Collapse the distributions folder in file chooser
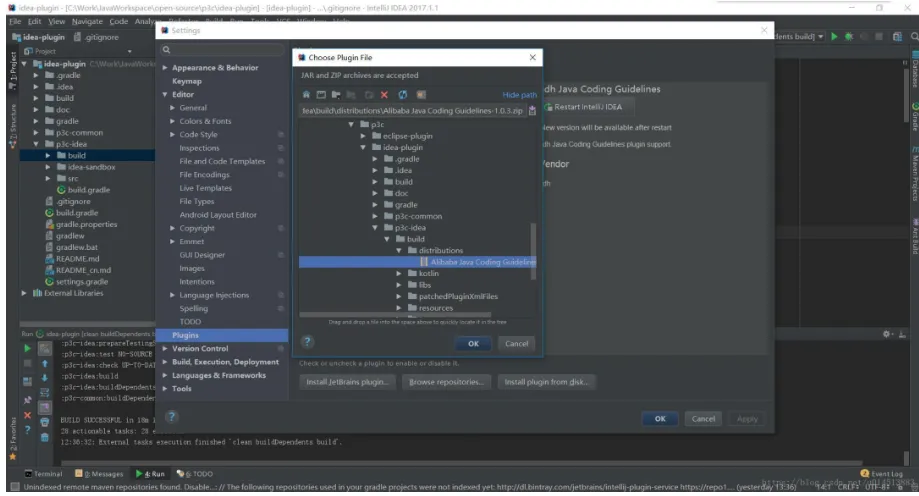The height and width of the screenshot is (496, 919). 399,250
